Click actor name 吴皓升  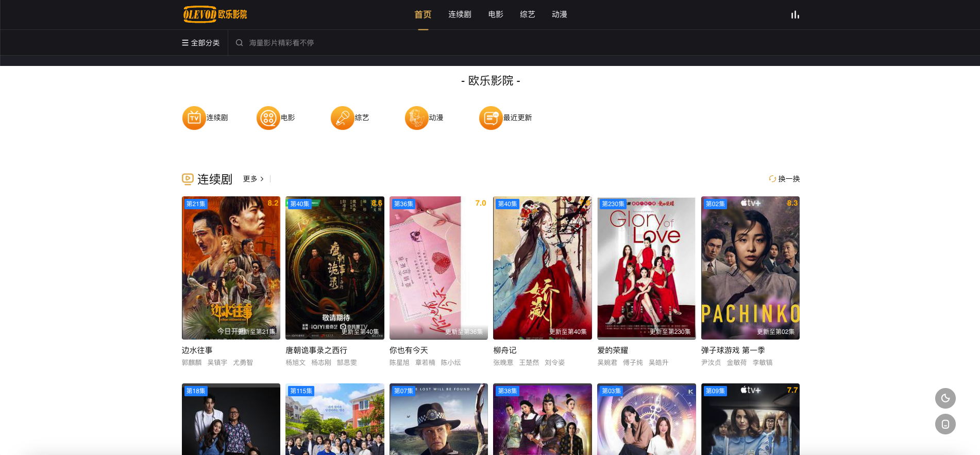[658, 363]
